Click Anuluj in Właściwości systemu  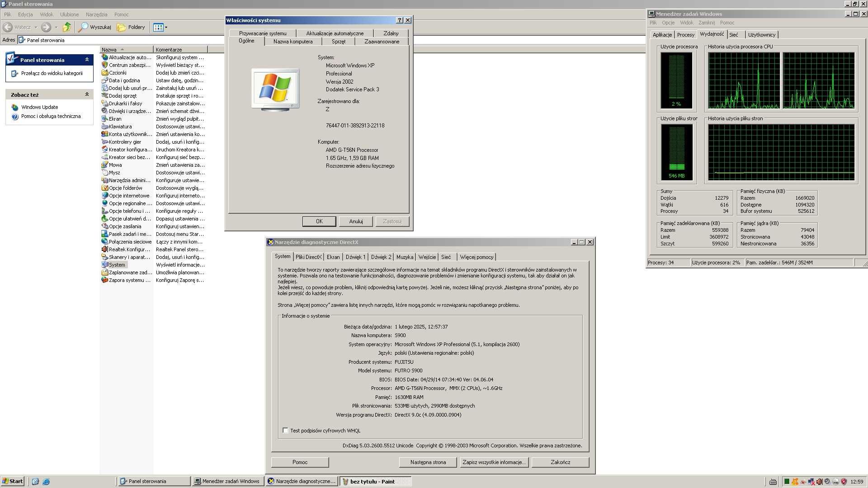[356, 221]
